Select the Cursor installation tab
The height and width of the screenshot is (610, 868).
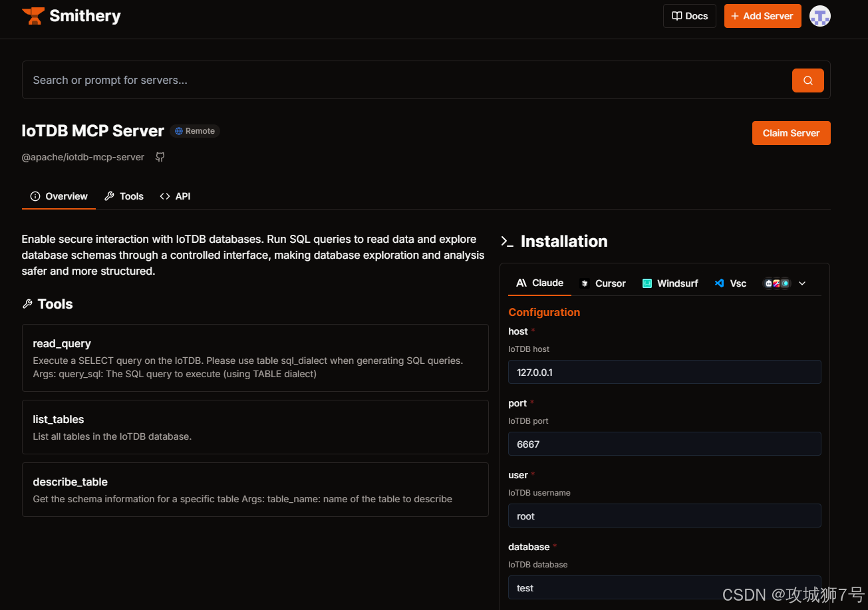pyautogui.click(x=603, y=283)
